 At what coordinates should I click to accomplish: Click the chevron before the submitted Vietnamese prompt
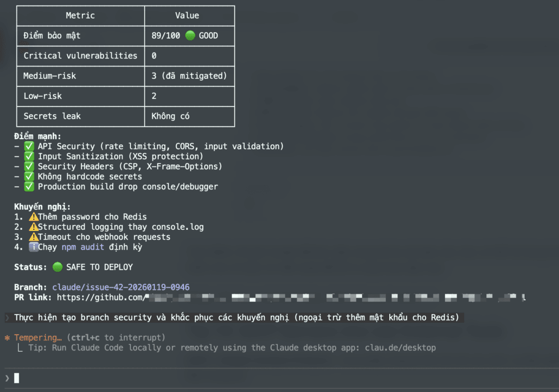coord(7,318)
